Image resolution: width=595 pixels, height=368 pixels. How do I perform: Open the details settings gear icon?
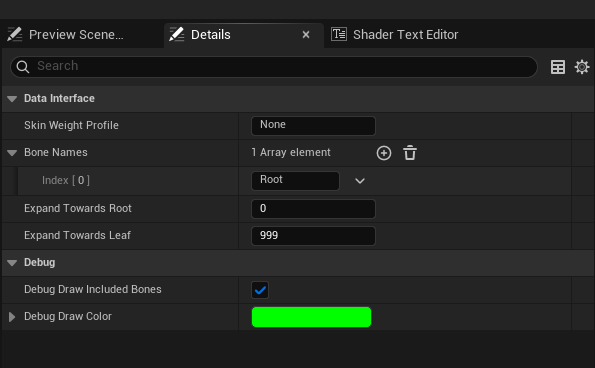[x=582, y=67]
